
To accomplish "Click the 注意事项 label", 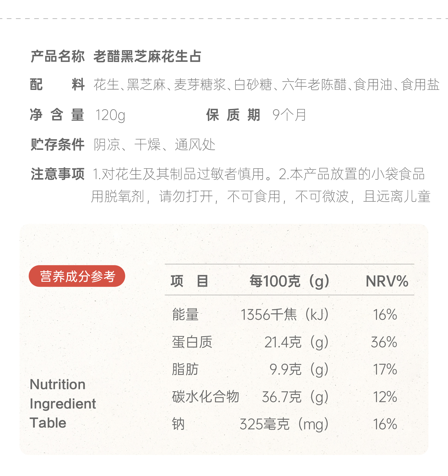I will 57,174.
